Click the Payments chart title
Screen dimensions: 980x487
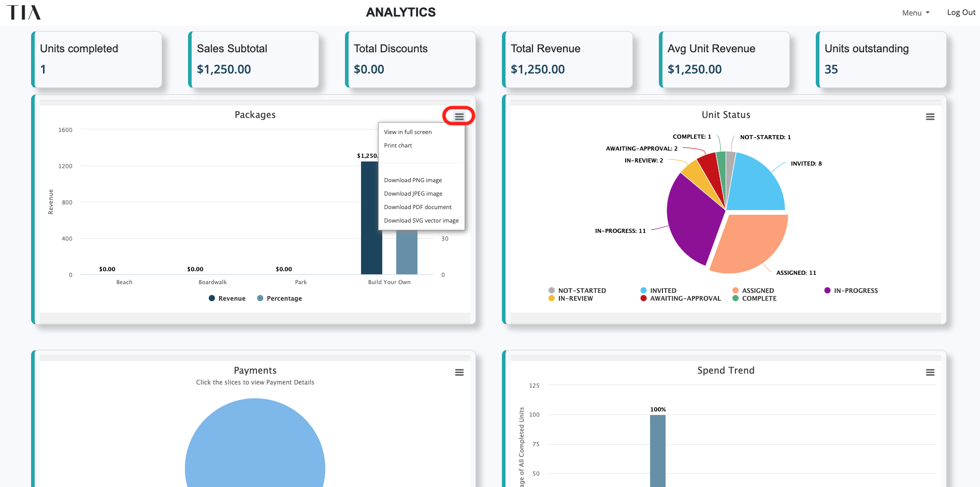pos(255,371)
